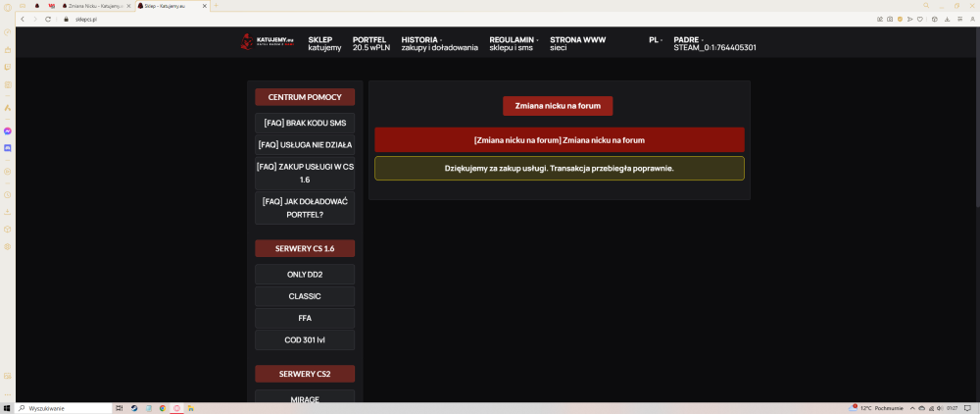Click the SERWERY CS 1.6 header
The height and width of the screenshot is (414, 980).
pyautogui.click(x=305, y=248)
